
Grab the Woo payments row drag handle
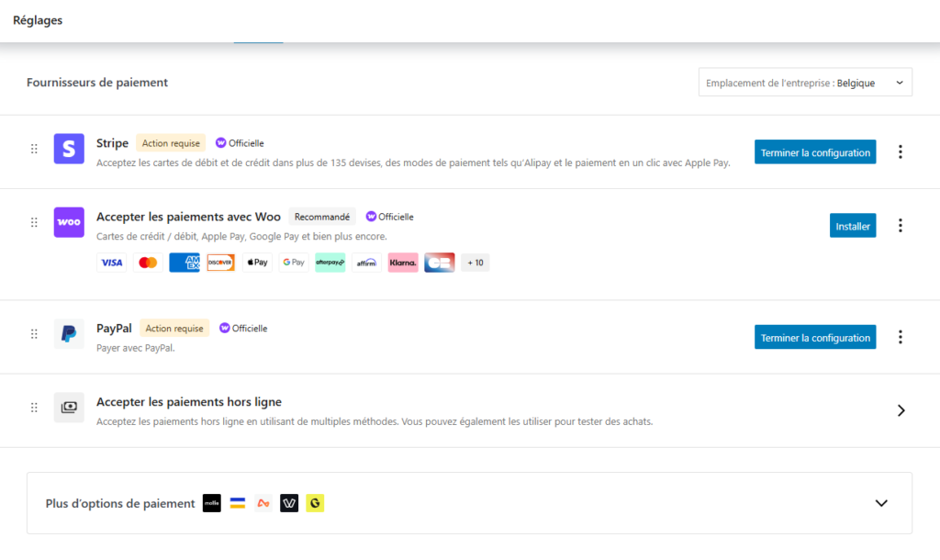(34, 222)
